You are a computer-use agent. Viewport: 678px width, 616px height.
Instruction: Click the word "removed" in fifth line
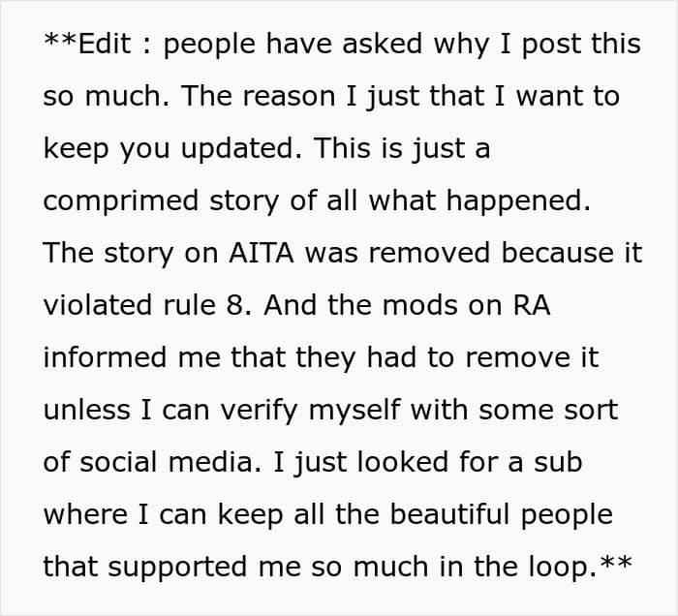click(x=429, y=253)
